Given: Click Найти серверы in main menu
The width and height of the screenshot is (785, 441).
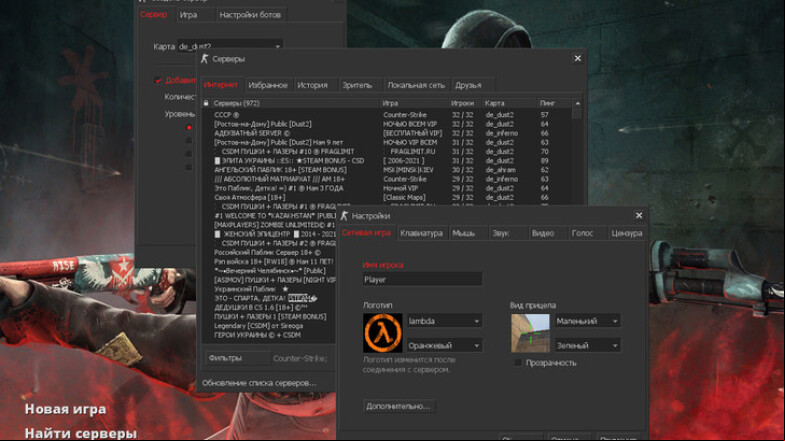Looking at the screenshot, I should 81,433.
